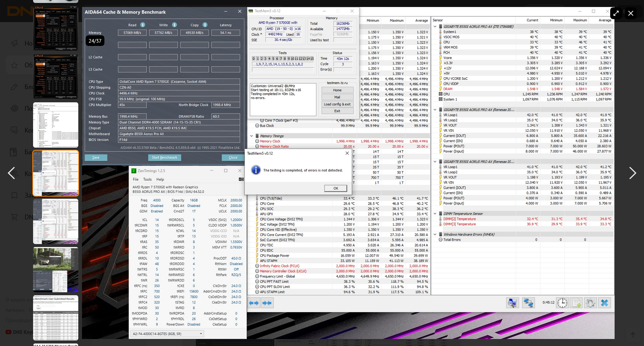Click Save in AIDA64 benchmark window
Image resolution: width=644 pixels, height=346 pixels.
96,158
